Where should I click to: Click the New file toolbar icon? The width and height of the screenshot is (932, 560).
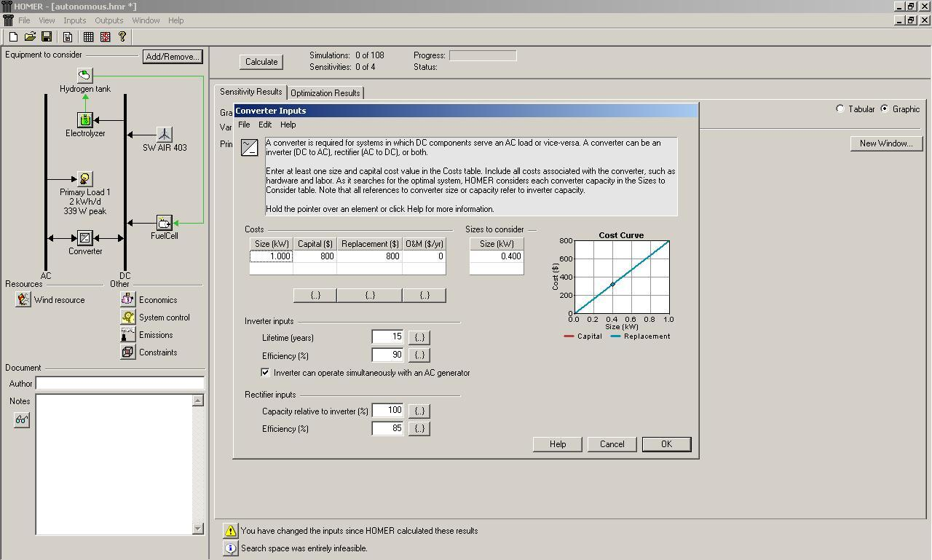click(x=13, y=36)
